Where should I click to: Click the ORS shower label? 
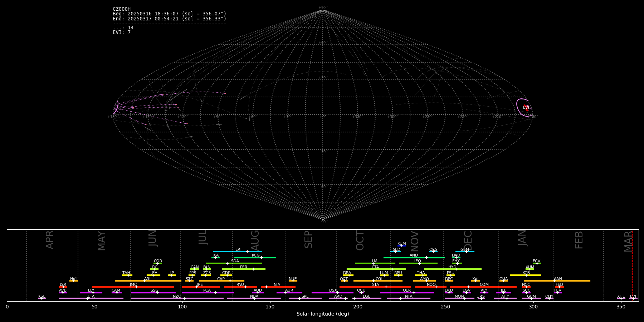433,250
